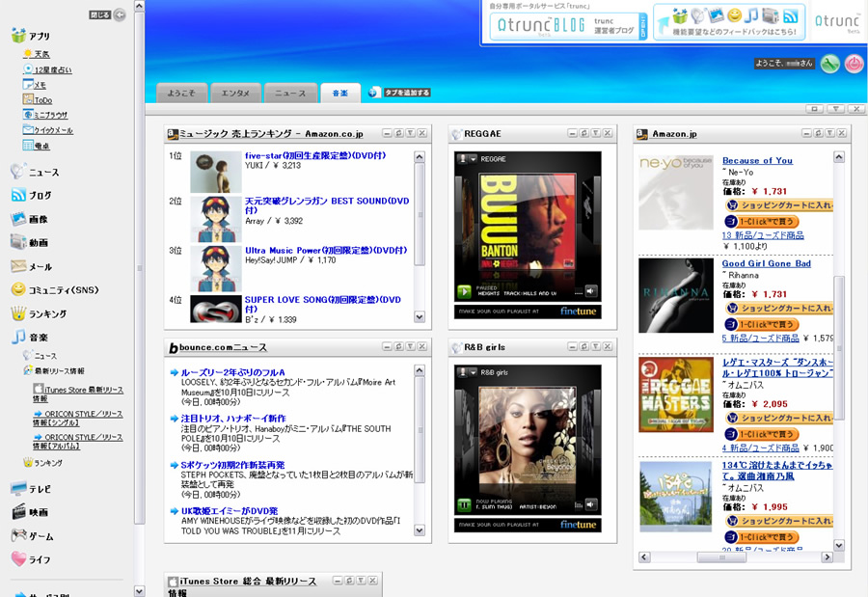The width and height of the screenshot is (868, 597).
Task: Open the メモ memo app
Action: point(35,85)
